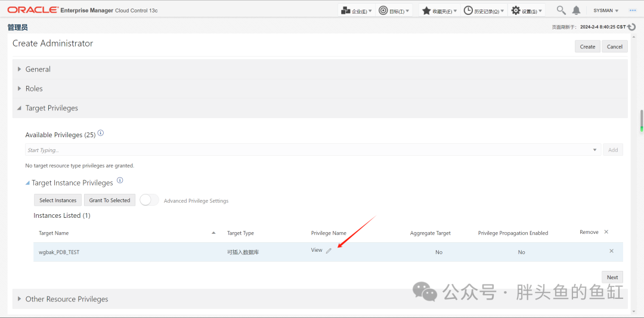Open the Favorites (收藏夹) menu

point(439,11)
